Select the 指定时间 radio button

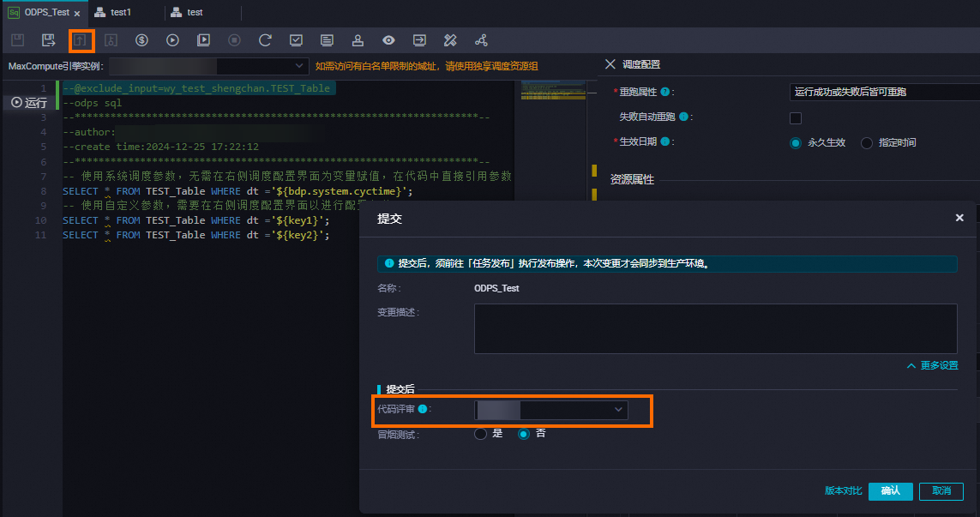click(866, 143)
